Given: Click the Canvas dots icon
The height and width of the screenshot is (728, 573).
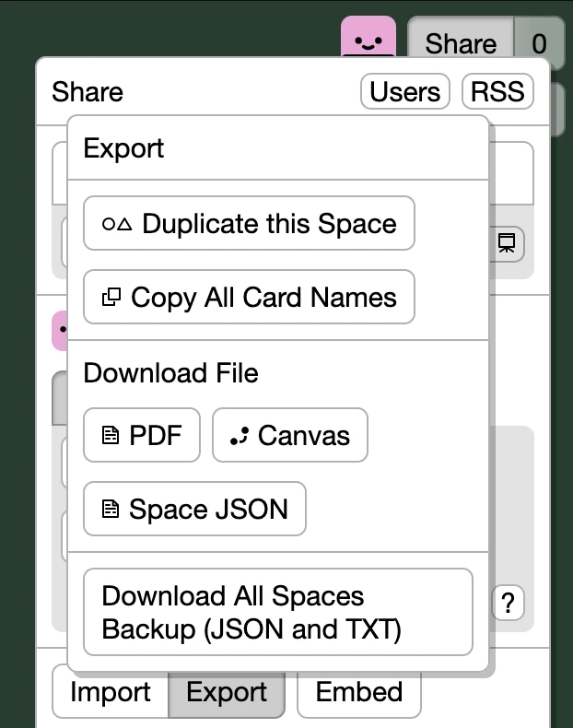Looking at the screenshot, I should tap(240, 435).
